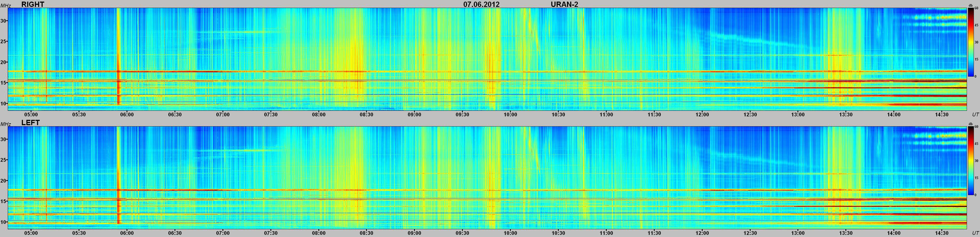Click 05:00 on the RIGHT panel time axis

click(x=31, y=114)
